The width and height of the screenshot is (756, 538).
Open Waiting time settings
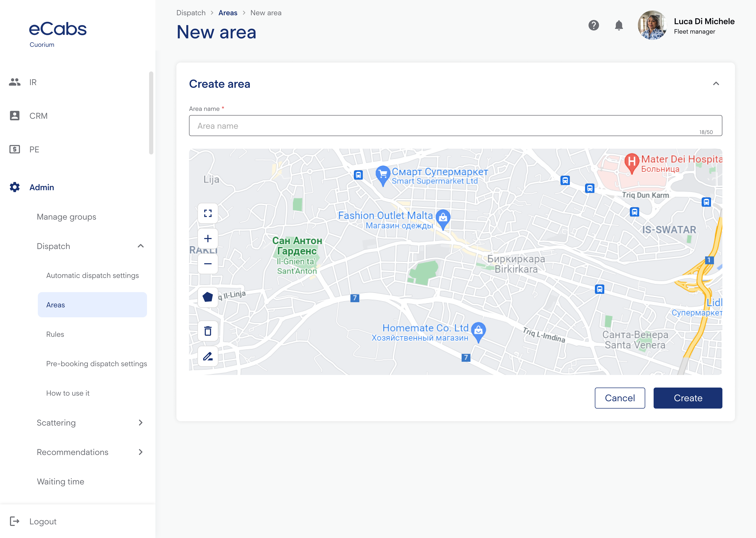61,481
